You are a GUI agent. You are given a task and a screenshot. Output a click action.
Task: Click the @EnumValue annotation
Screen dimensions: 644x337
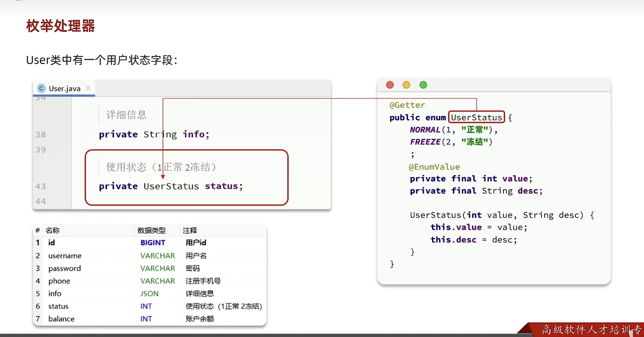click(x=434, y=167)
